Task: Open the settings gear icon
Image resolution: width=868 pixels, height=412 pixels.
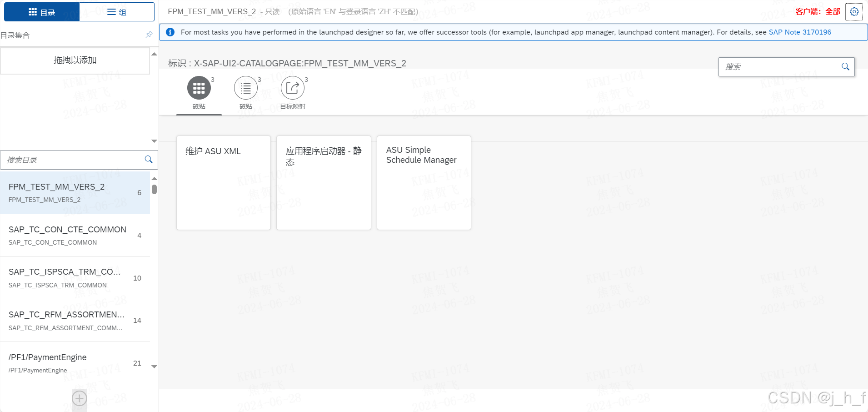Action: (x=854, y=12)
